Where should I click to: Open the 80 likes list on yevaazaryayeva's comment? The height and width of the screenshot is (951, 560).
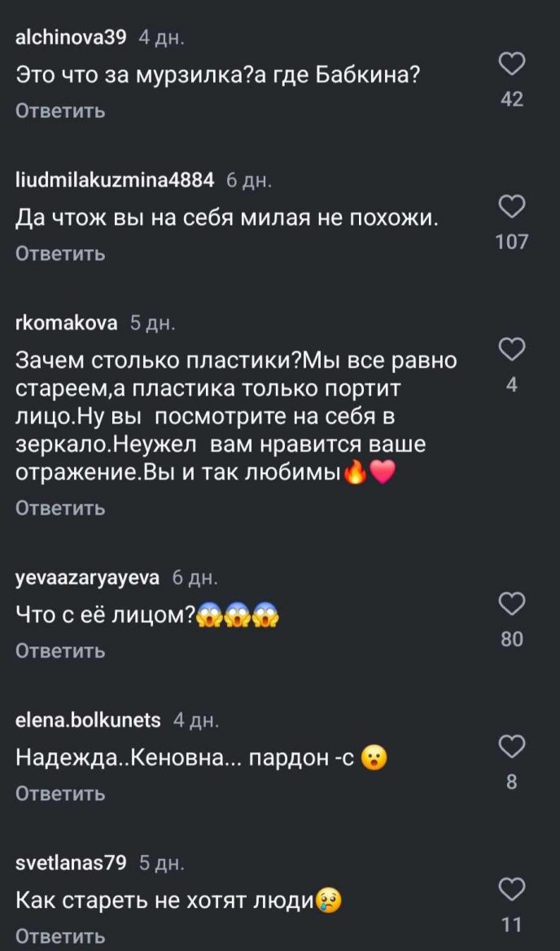511,639
